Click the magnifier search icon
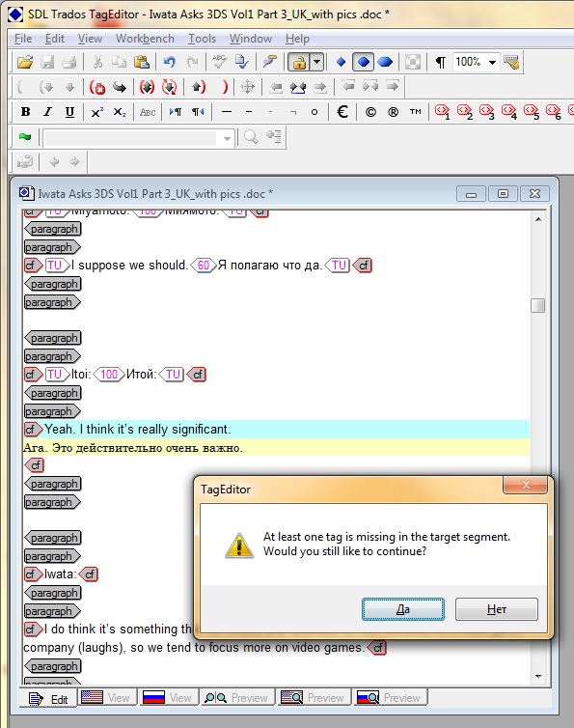This screenshot has height=728, width=574. 251,137
